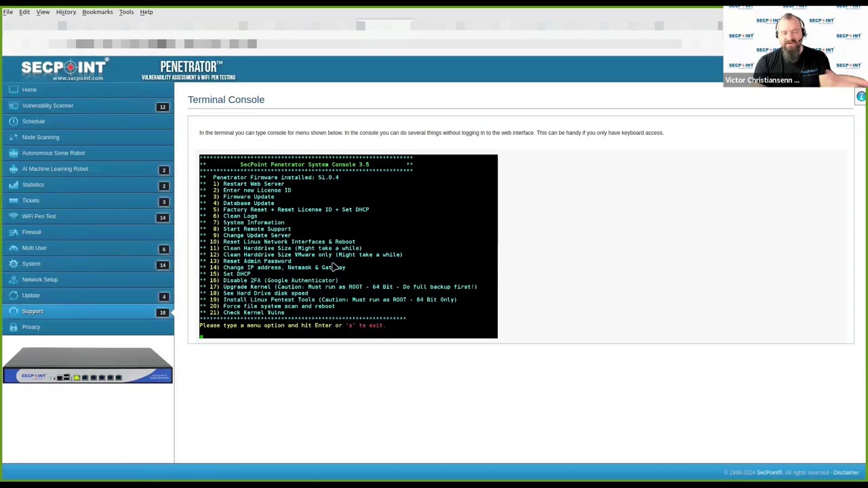Image resolution: width=868 pixels, height=488 pixels.
Task: Expand Multi User submenu badge 6
Action: (x=162, y=249)
